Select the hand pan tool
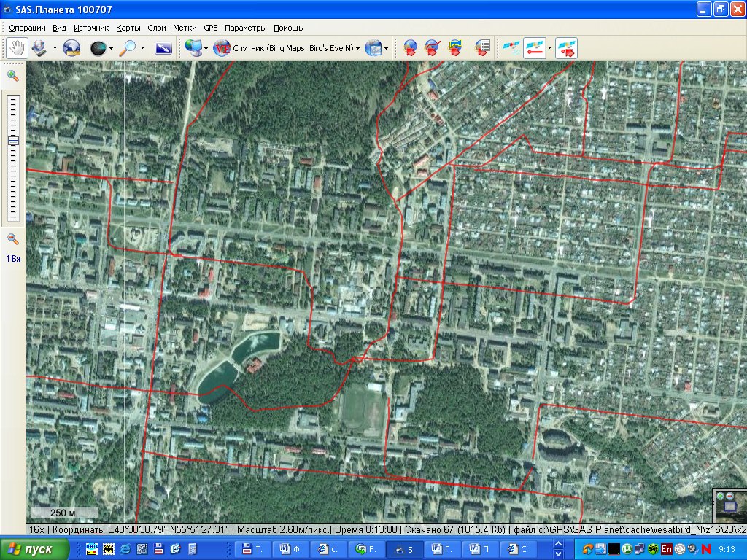 17,48
